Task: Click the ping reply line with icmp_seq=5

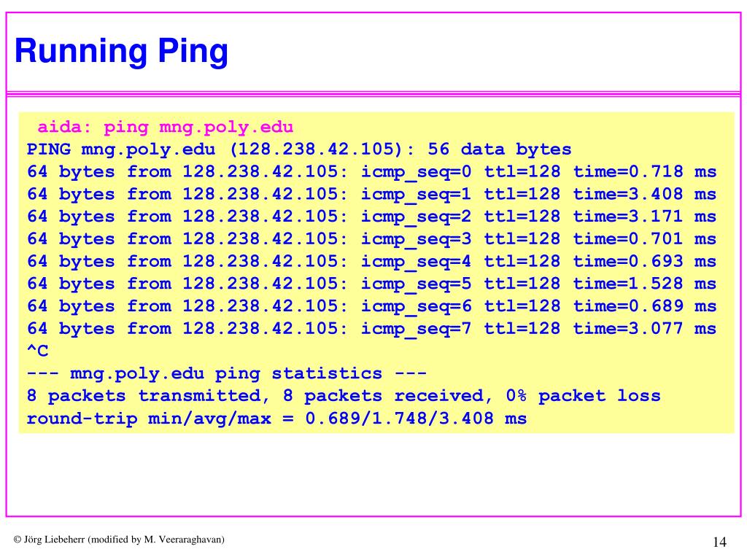Action: pyautogui.click(x=371, y=284)
